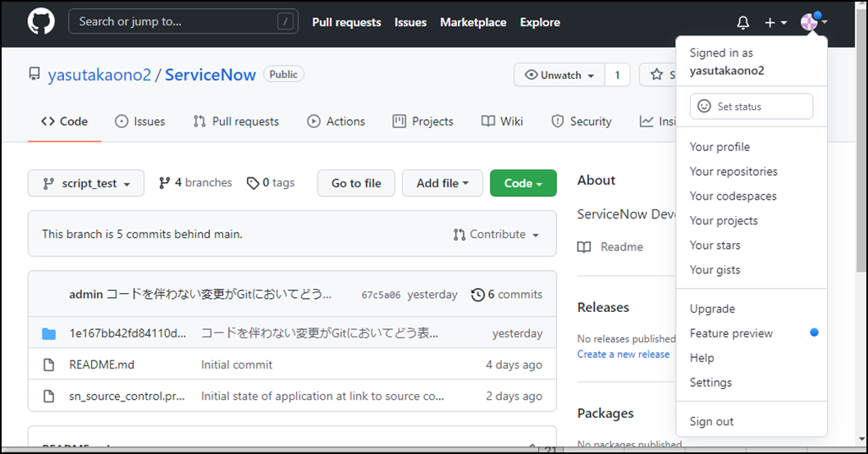The height and width of the screenshot is (454, 868).
Task: Click the eye icon on the Unwatch button
Action: (x=531, y=75)
